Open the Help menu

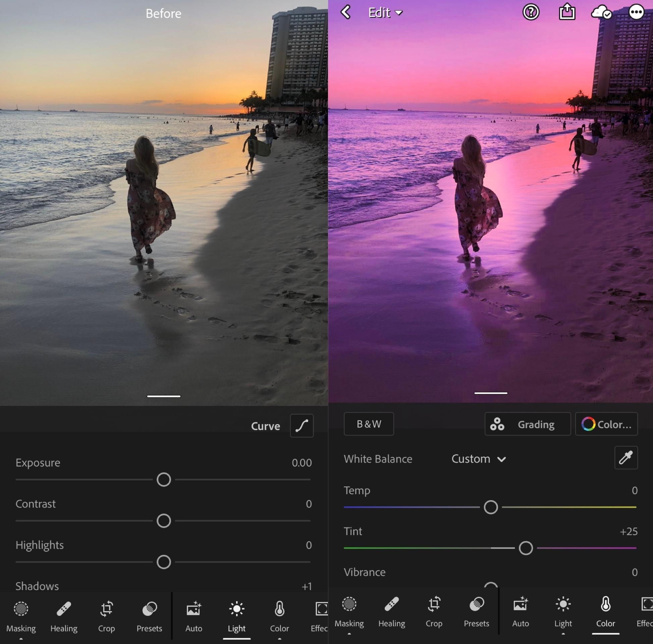(x=531, y=12)
